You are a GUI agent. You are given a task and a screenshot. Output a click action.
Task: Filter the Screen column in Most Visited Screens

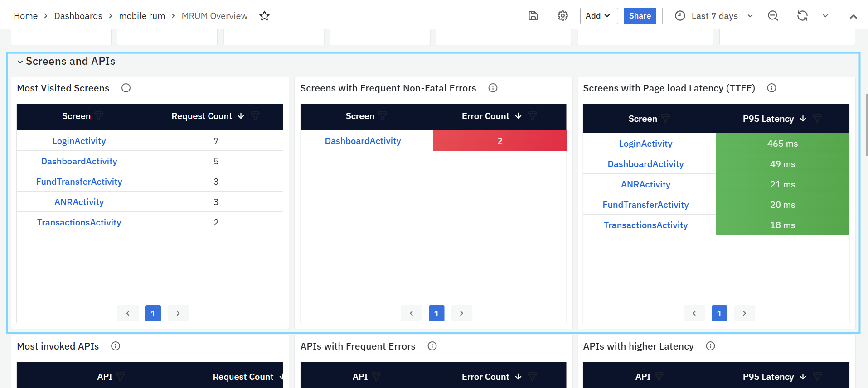coord(99,116)
